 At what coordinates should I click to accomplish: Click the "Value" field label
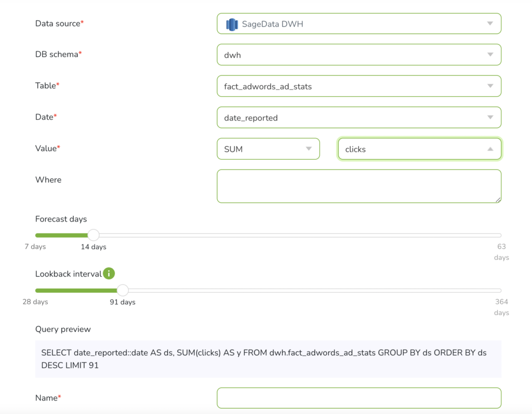pos(47,148)
